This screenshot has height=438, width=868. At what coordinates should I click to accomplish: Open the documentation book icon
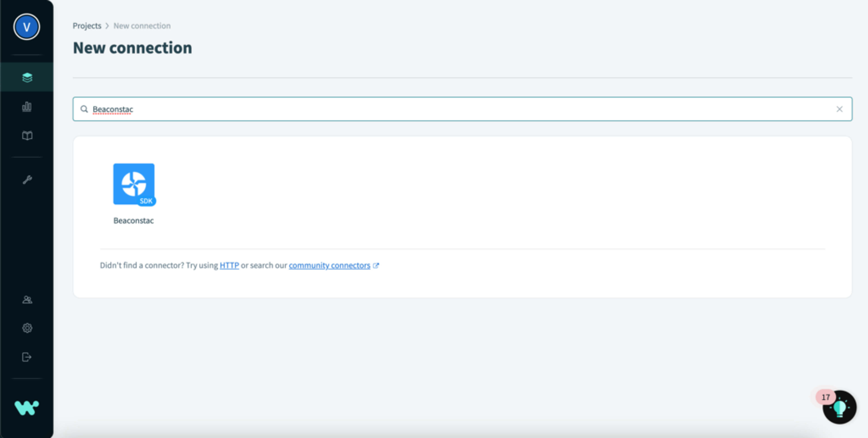[x=27, y=135]
